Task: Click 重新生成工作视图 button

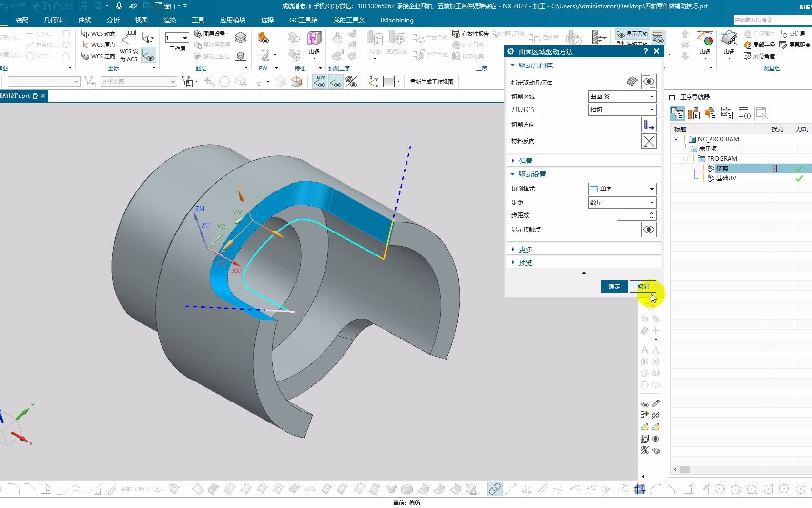Action: click(431, 82)
